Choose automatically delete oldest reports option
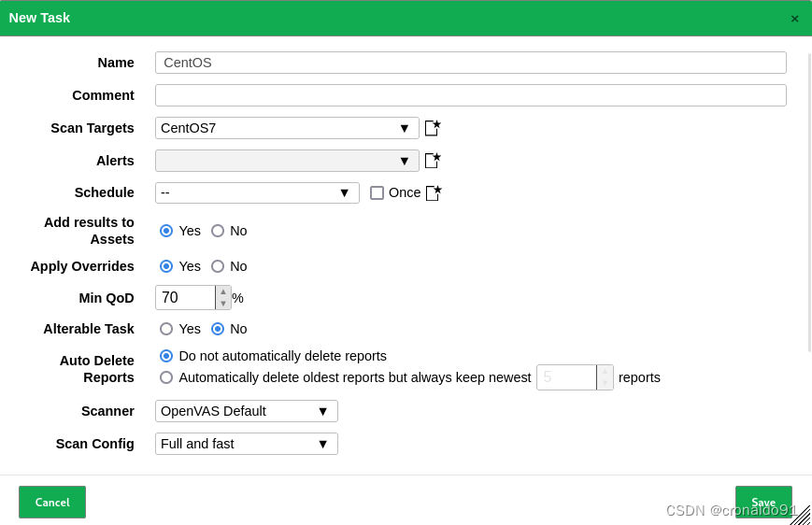 (166, 377)
